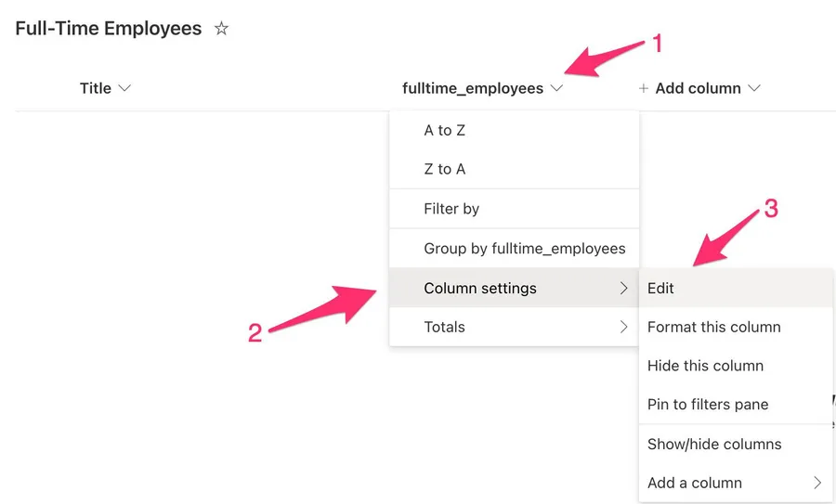Choose Format this column
Image resolution: width=836 pixels, height=504 pixels.
click(713, 328)
